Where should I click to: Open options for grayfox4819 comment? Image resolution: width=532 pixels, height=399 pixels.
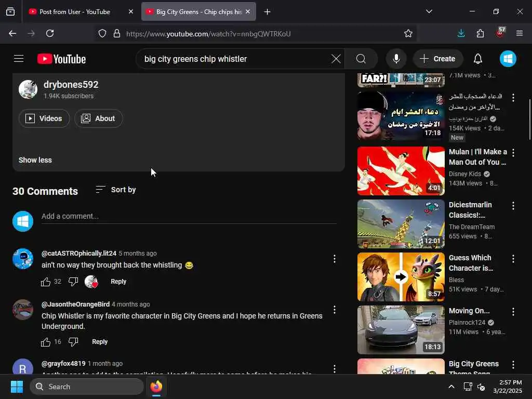335,369
